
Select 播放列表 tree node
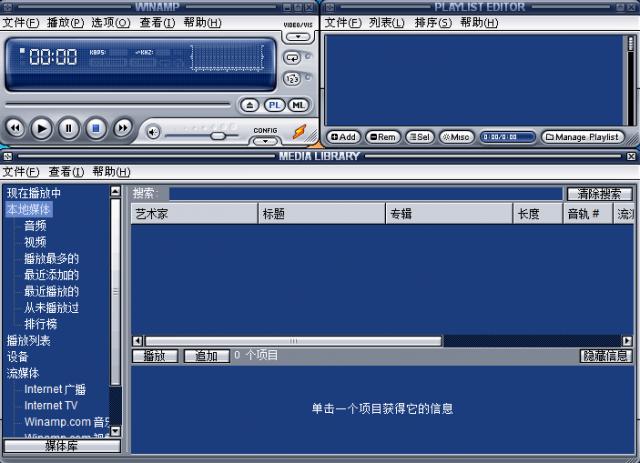pos(29,340)
